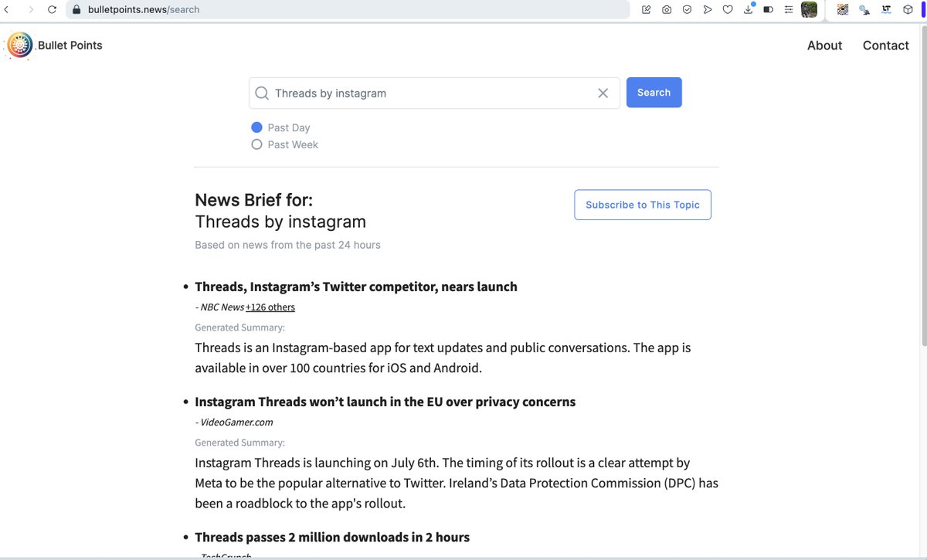Open downloads via the download arrow icon

(x=748, y=9)
